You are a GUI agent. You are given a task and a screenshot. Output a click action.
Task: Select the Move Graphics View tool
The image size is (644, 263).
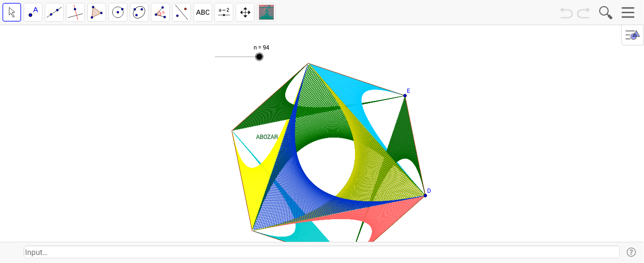(245, 12)
